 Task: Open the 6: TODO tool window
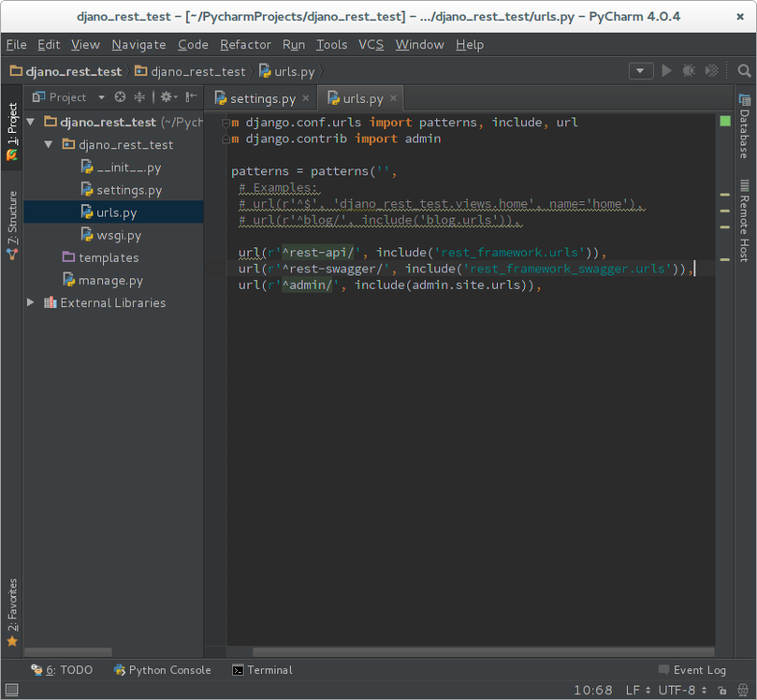(x=62, y=670)
